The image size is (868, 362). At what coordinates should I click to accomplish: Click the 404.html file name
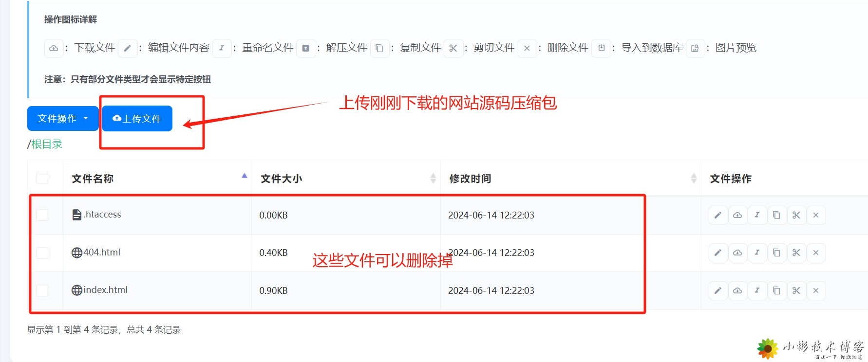click(102, 252)
